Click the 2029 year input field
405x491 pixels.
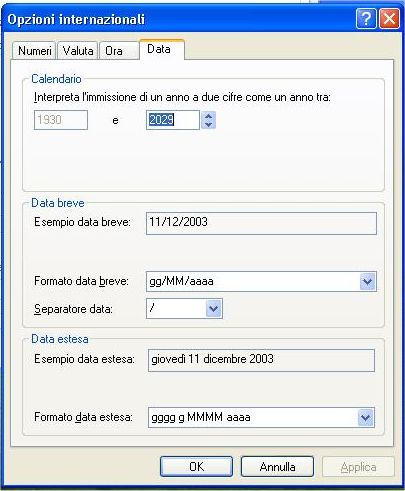[x=173, y=120]
